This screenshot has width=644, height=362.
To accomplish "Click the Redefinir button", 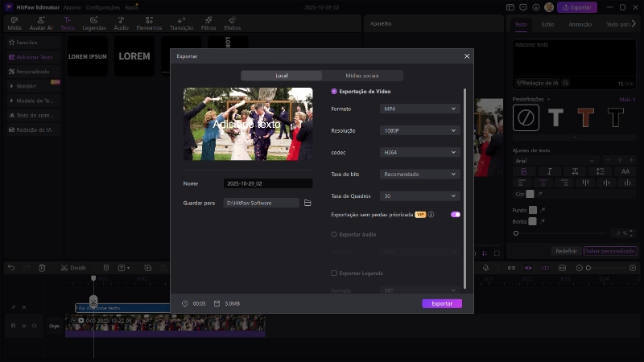I will pyautogui.click(x=566, y=251).
